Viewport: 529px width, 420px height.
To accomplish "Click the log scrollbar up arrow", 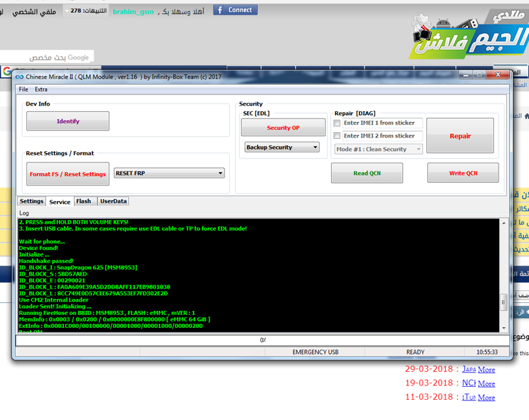I will click(504, 223).
